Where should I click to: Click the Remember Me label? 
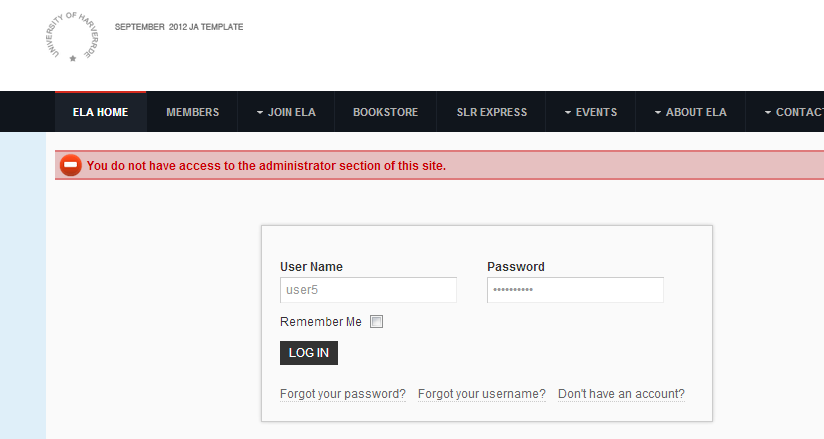click(321, 322)
